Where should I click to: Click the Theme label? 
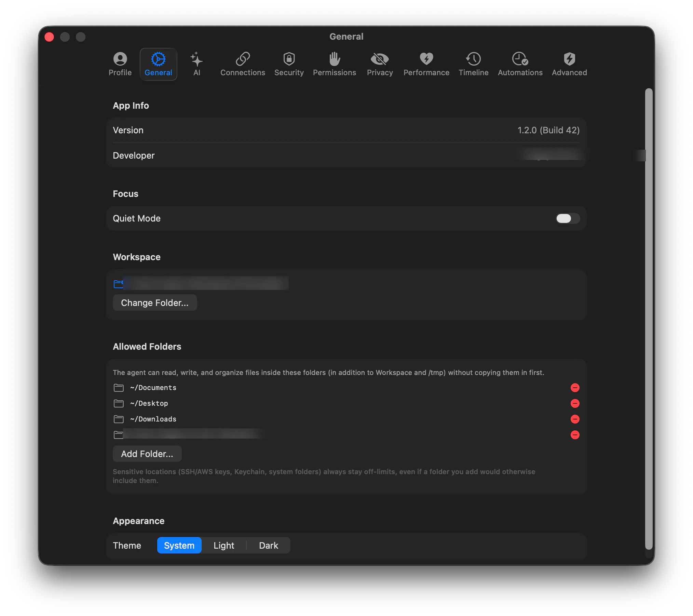pos(127,545)
